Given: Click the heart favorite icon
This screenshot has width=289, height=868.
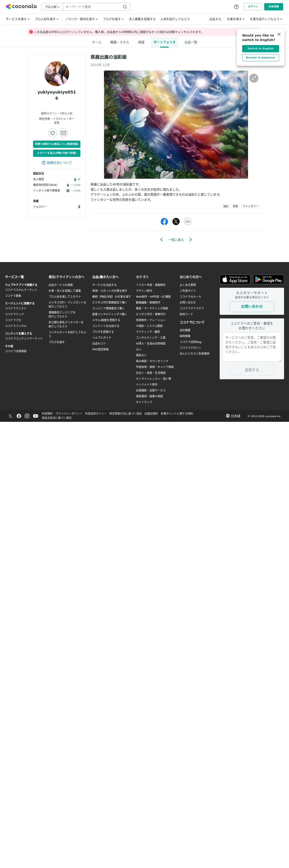Looking at the screenshot, I should pyautogui.click(x=52, y=133).
